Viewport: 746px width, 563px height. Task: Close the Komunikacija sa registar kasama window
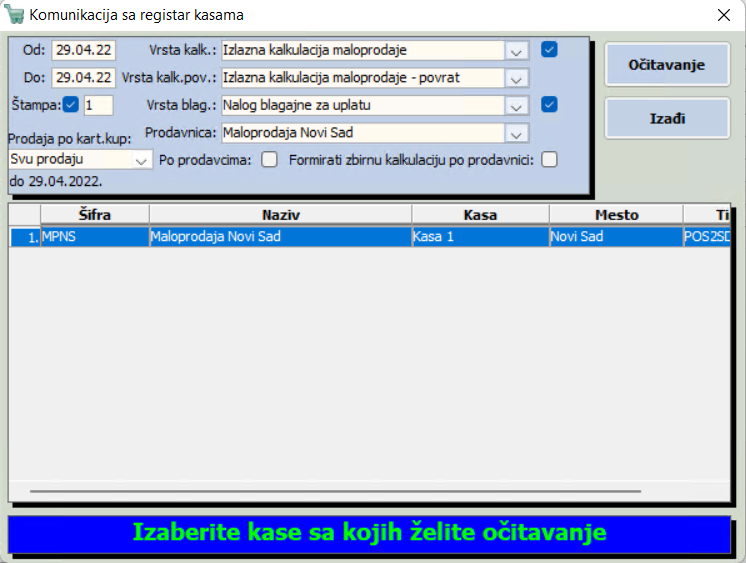[x=724, y=15]
